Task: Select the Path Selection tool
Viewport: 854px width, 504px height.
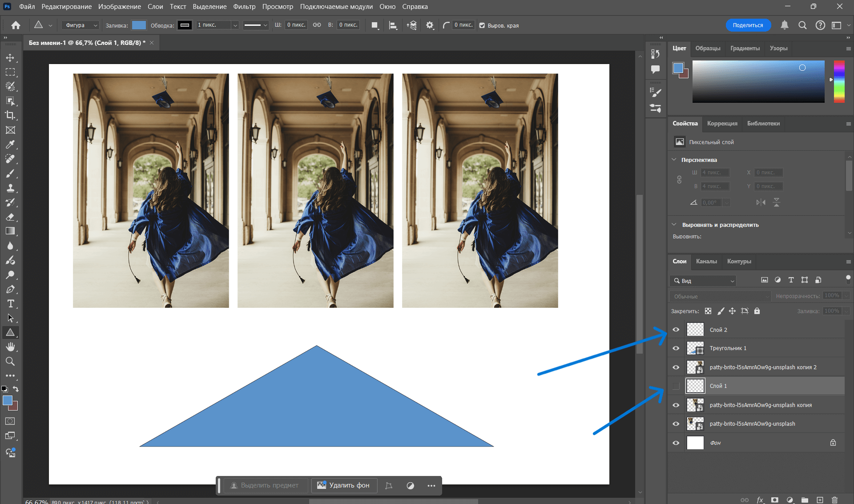Action: click(x=10, y=318)
